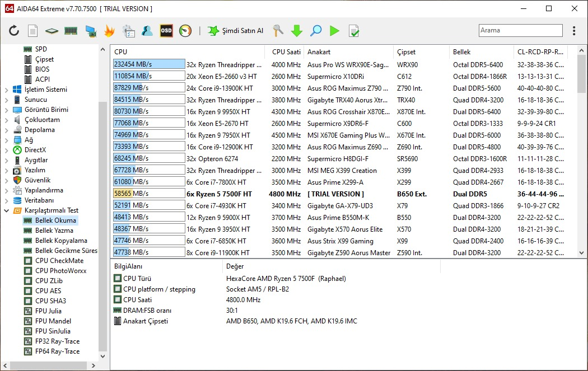Sort by Bellek column header
Image resolution: width=588 pixels, height=371 pixels.
[480, 52]
